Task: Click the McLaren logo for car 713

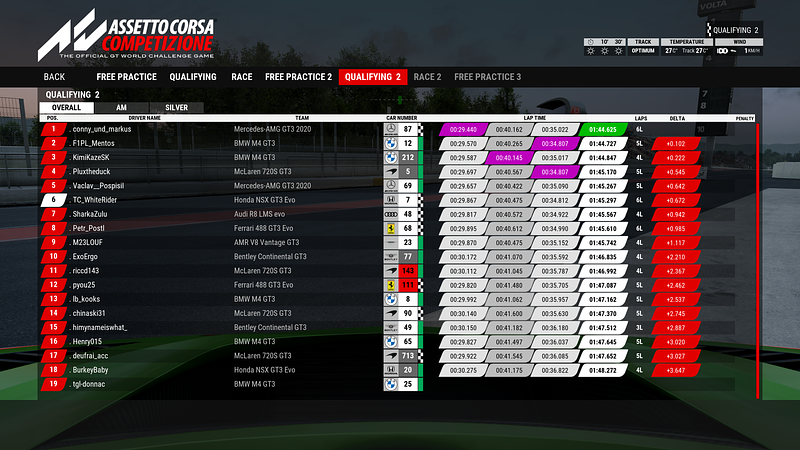Action: [x=391, y=356]
